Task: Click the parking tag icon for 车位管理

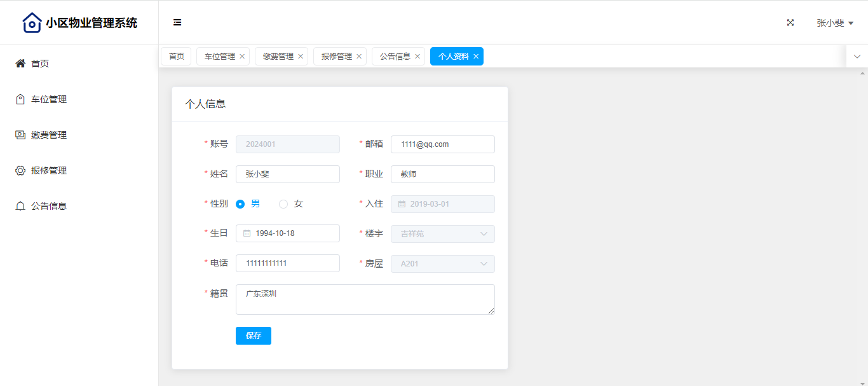Action: [x=20, y=99]
